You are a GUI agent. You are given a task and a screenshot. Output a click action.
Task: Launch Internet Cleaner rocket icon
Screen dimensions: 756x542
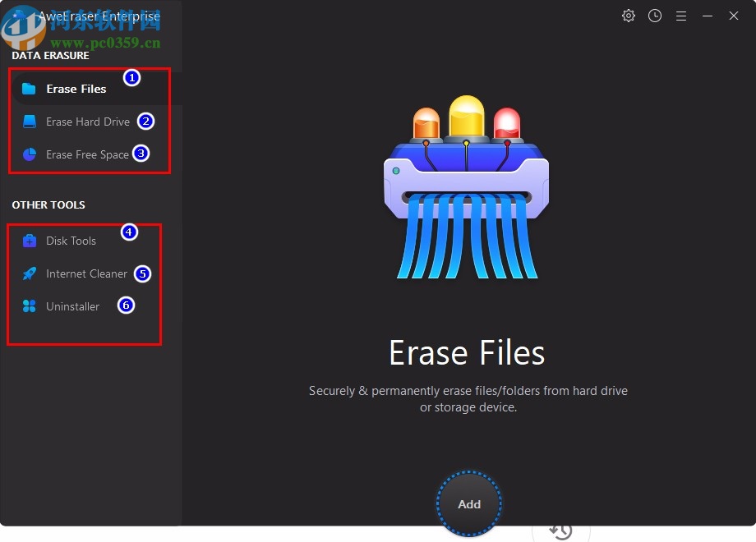point(28,273)
